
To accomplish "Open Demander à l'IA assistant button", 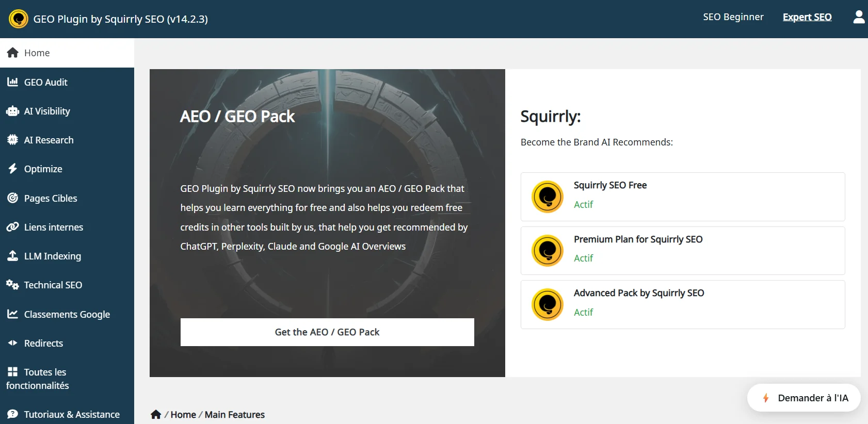I will click(804, 398).
